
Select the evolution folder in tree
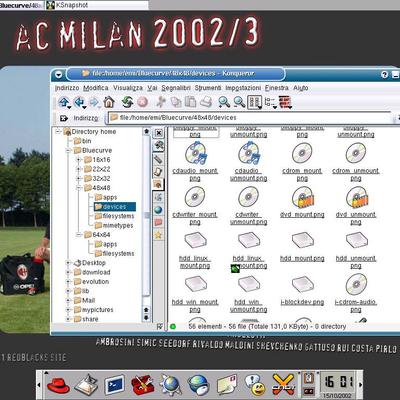91,282
